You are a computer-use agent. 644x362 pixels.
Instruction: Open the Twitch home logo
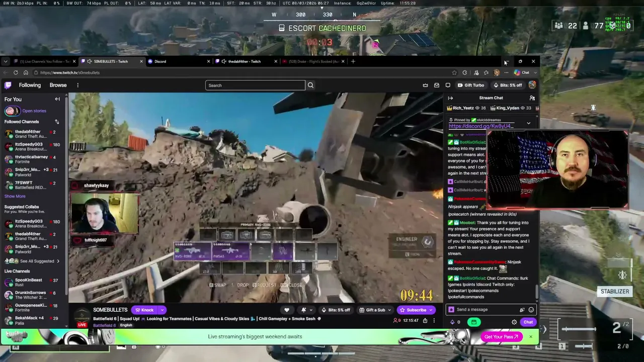pyautogui.click(x=8, y=85)
